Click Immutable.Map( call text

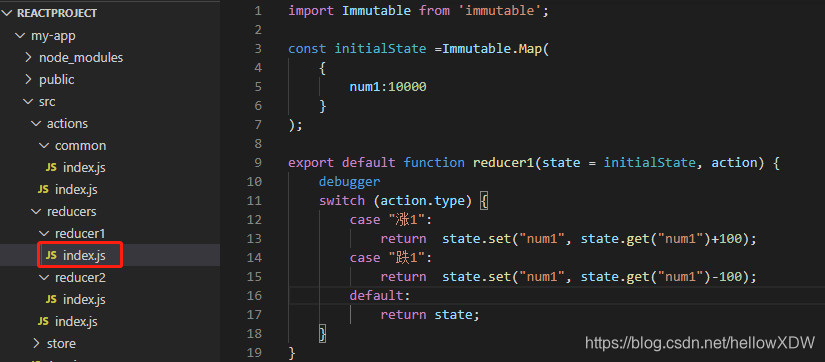495,49
